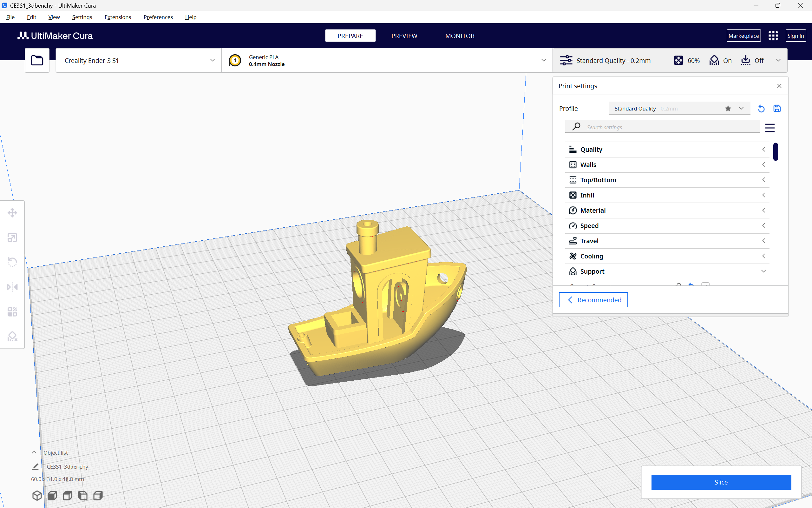Viewport: 812px width, 508px height.
Task: Click the search magnifier icon
Action: click(576, 127)
